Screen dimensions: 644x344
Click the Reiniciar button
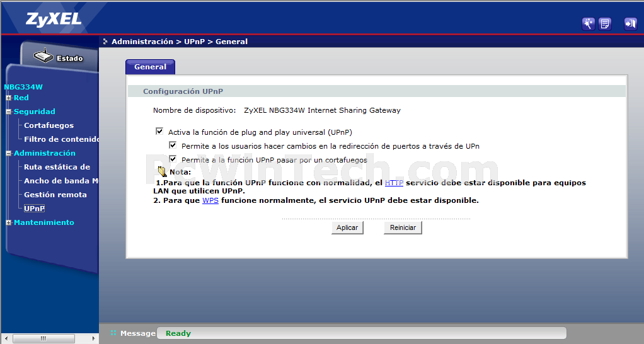coord(403,227)
